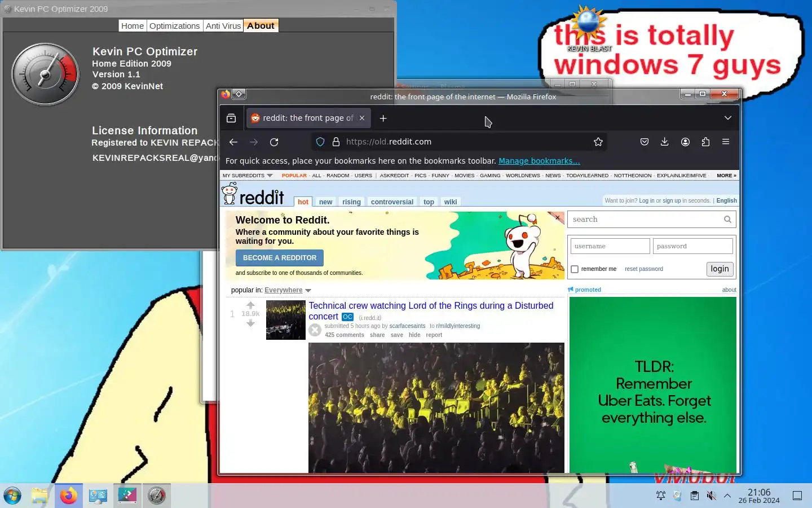812x508 pixels.
Task: Click the reset password link
Action: 644,269
